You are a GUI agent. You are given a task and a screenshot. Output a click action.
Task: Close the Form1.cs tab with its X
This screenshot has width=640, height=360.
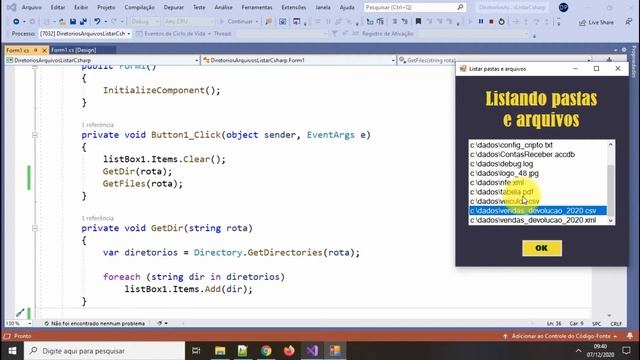point(44,50)
